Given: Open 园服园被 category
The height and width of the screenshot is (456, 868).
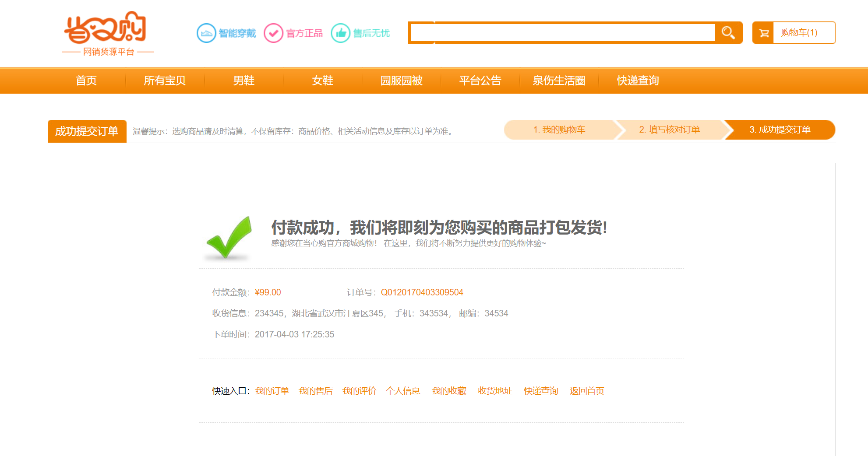Looking at the screenshot, I should click(x=402, y=81).
